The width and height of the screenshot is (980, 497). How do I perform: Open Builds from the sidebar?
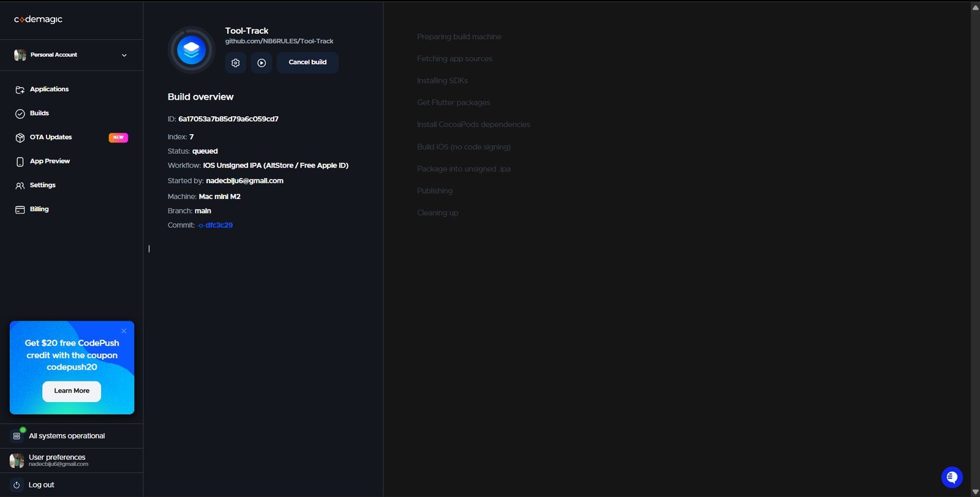point(39,113)
